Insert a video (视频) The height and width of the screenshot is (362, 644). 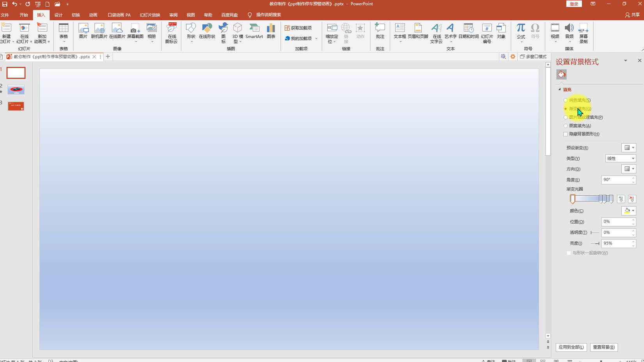coord(555,33)
